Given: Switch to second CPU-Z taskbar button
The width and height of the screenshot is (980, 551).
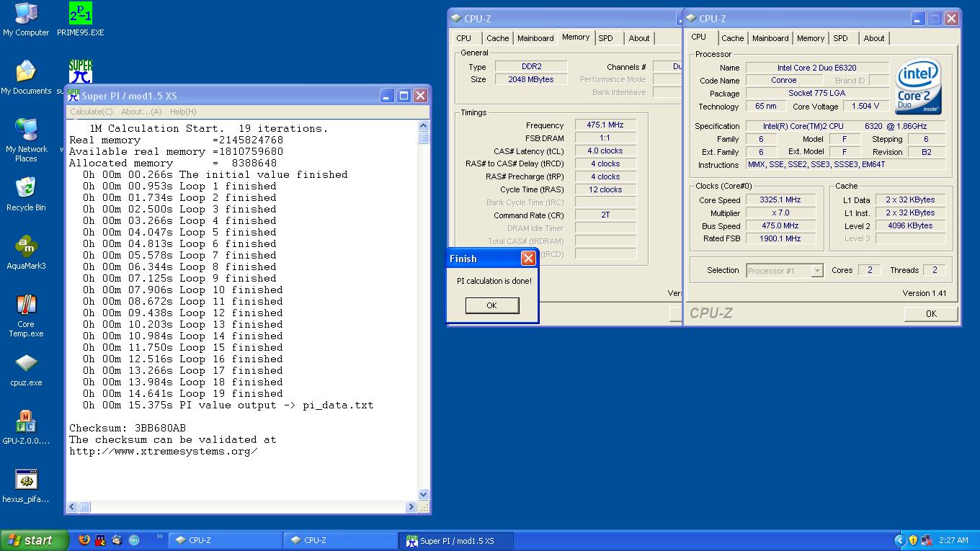Looking at the screenshot, I should [x=341, y=540].
